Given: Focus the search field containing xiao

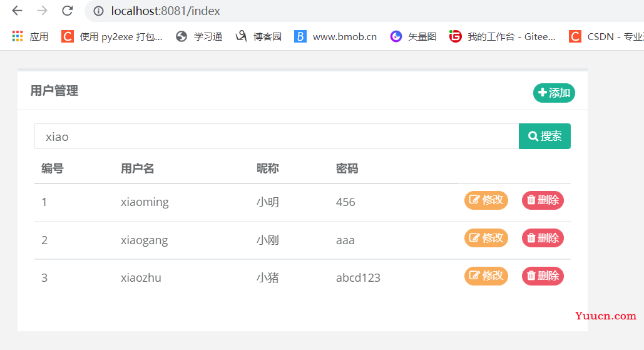Looking at the screenshot, I should coord(277,136).
